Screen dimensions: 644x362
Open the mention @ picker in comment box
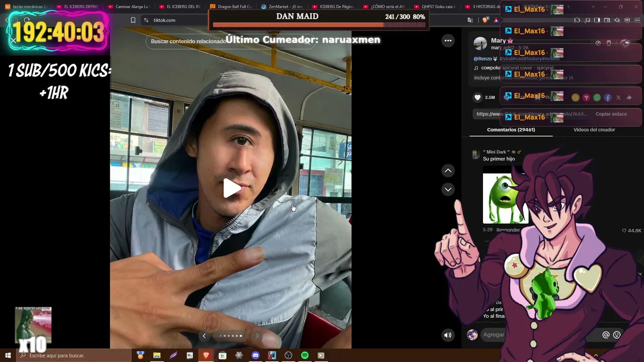(x=606, y=335)
